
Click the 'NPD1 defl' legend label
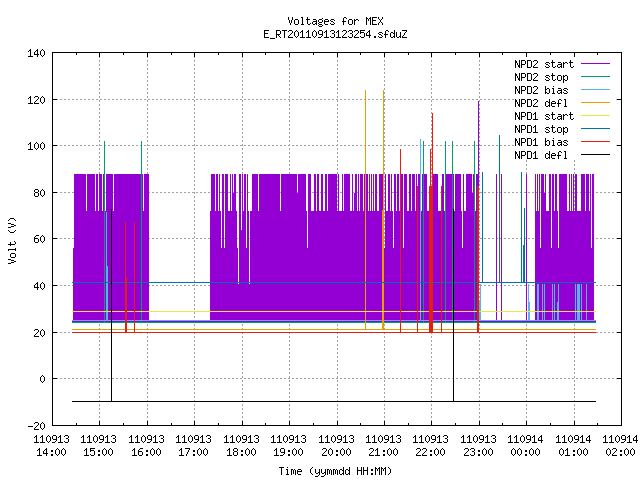[541, 156]
